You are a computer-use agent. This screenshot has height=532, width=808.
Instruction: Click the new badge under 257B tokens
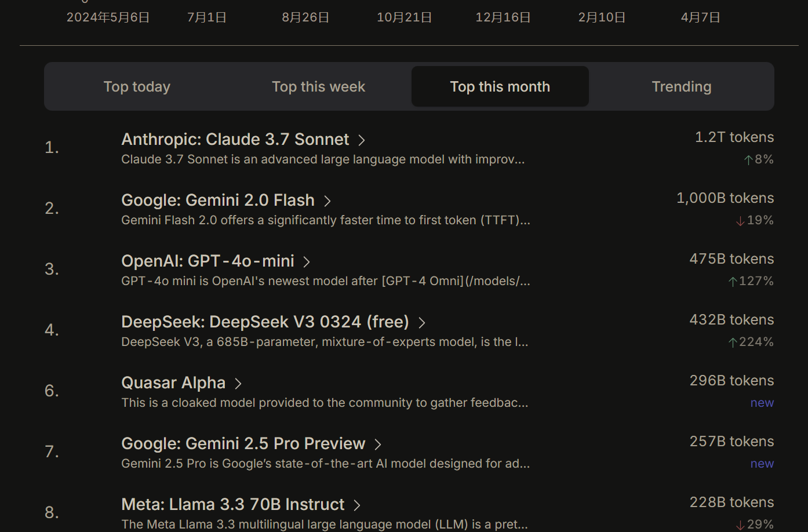pos(762,464)
